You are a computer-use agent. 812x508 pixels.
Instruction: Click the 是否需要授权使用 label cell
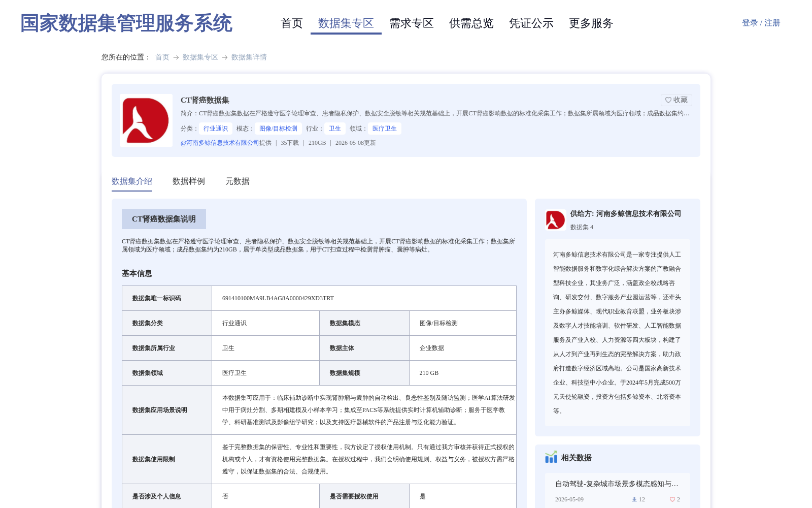point(364,496)
